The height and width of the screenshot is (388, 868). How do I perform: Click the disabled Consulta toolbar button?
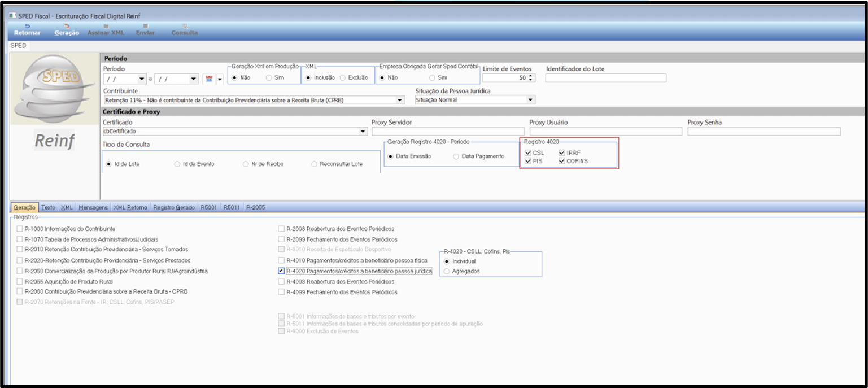tap(184, 29)
